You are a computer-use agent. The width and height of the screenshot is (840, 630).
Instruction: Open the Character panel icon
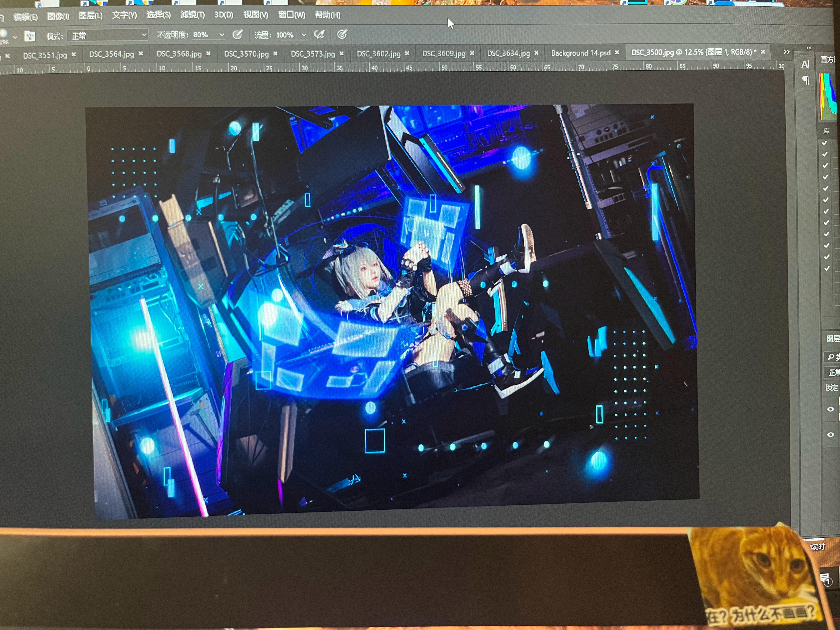click(x=805, y=65)
